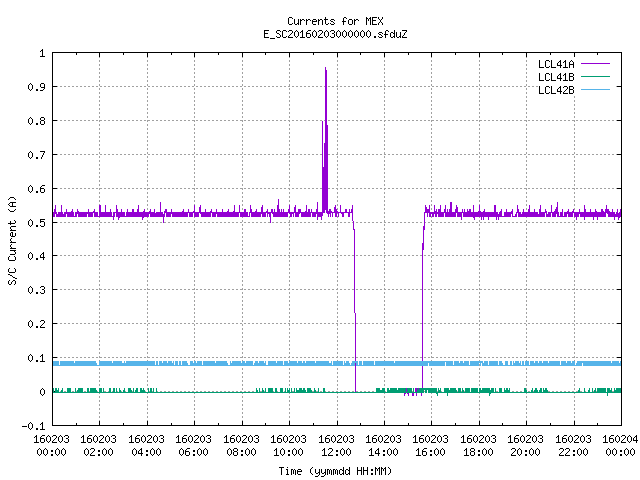Image resolution: width=640 pixels, height=480 pixels.
Task: Click the x-axis tick 160203 14:00
Action: [x=383, y=445]
